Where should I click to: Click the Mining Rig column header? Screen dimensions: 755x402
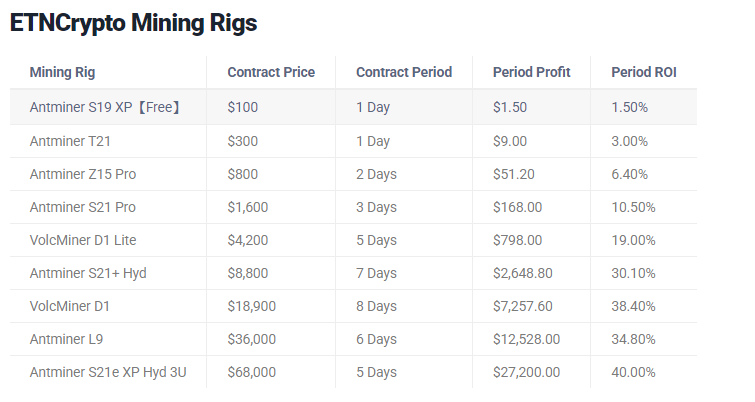(63, 72)
